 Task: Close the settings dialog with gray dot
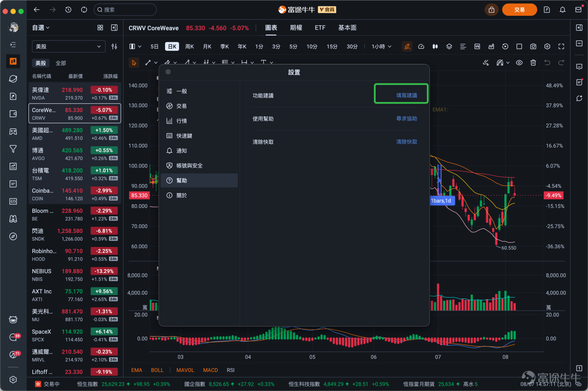click(168, 72)
